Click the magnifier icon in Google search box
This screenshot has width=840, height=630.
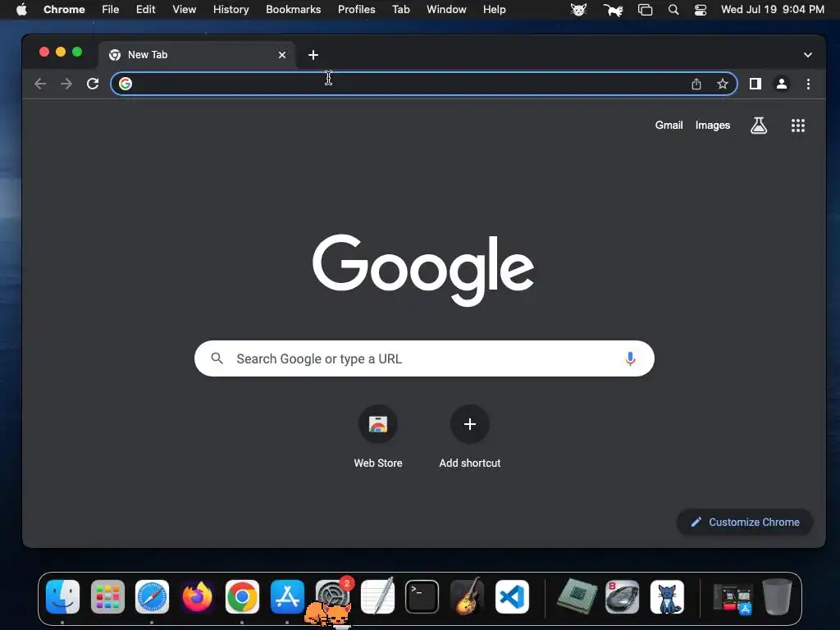[217, 358]
